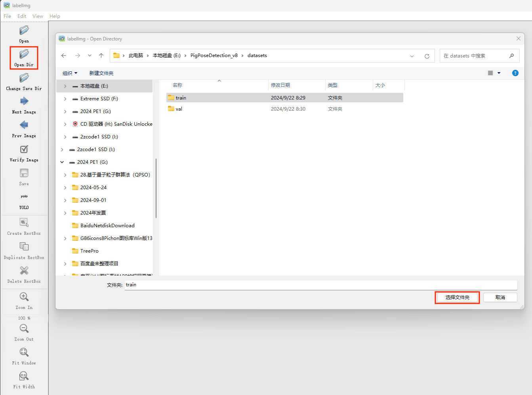532x395 pixels.
Task: Open the address bar history dropdown
Action: [x=412, y=56]
